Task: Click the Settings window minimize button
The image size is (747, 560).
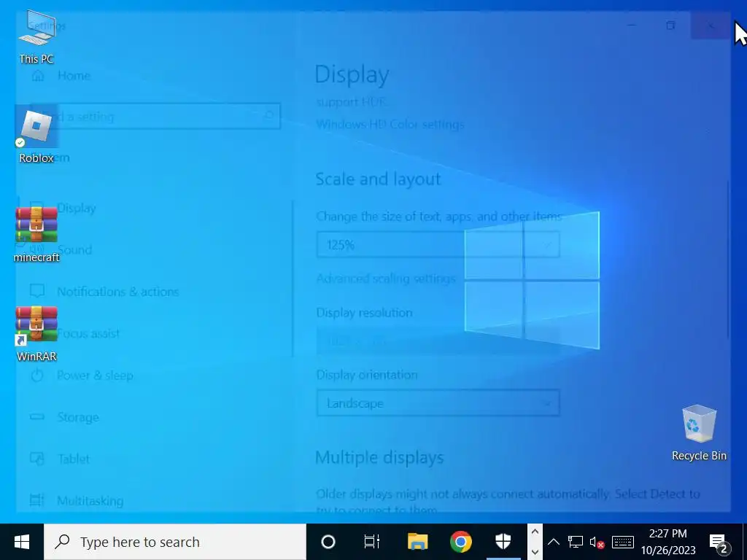Action: [x=632, y=26]
